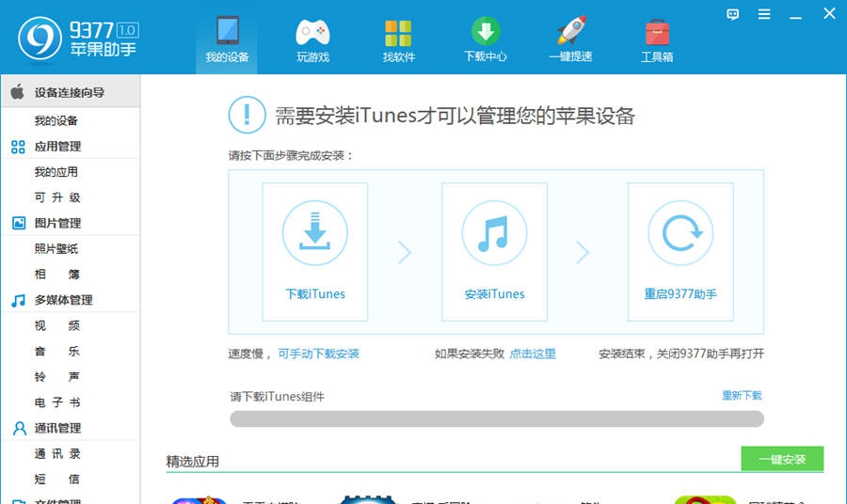Click the 多媒体管理 music note icon
This screenshot has height=504, width=847.
19,300
